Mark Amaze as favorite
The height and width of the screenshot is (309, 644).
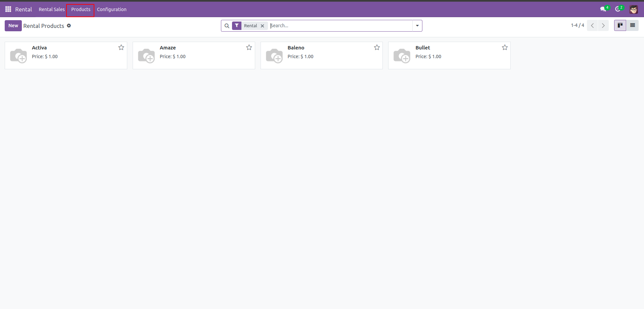(249, 47)
